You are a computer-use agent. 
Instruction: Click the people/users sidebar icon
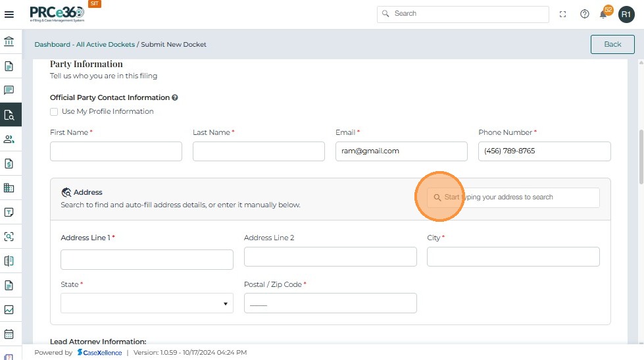pos(9,139)
